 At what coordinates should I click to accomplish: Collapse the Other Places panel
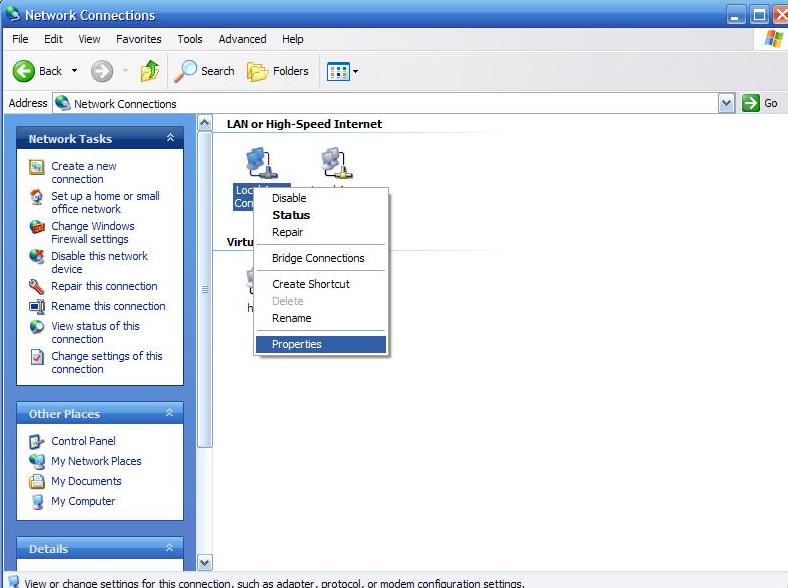coord(170,413)
